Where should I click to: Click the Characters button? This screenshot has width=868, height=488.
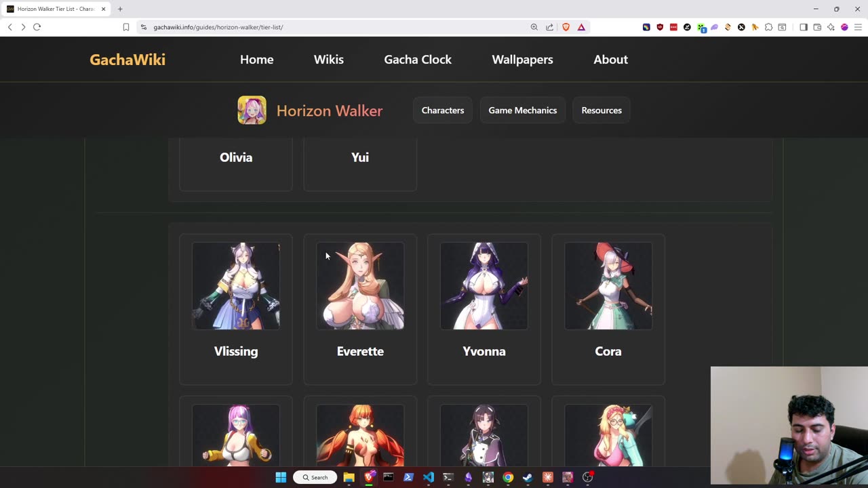coord(443,110)
